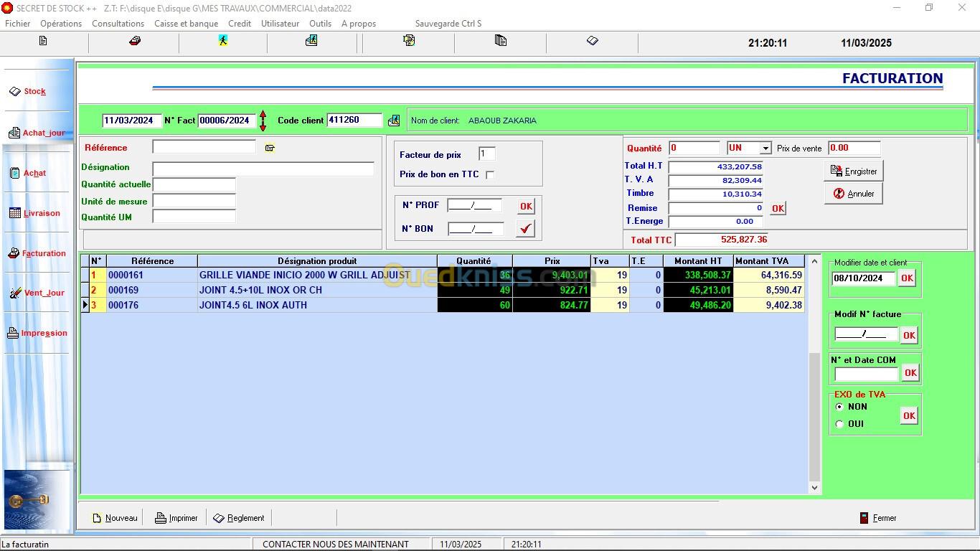Click the client lookup icon beside Code client

click(394, 121)
